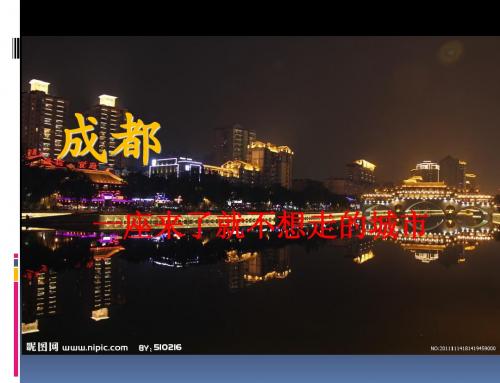Click the BY: 510216 credit text

tap(160, 347)
